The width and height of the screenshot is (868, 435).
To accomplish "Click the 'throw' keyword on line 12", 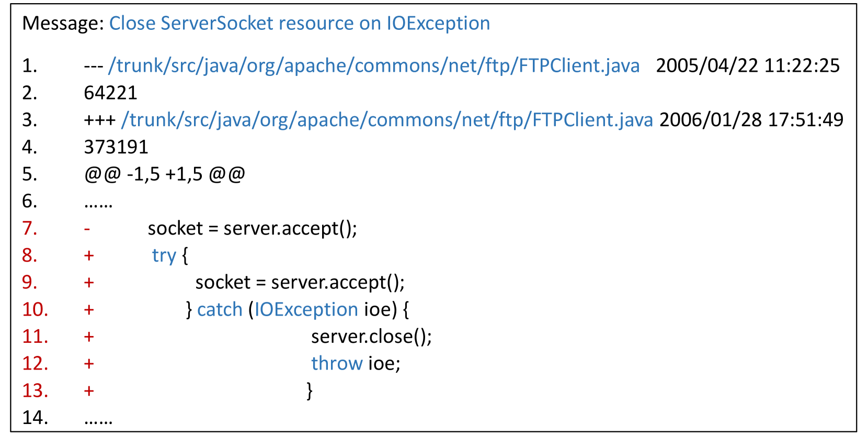I will pos(337,364).
